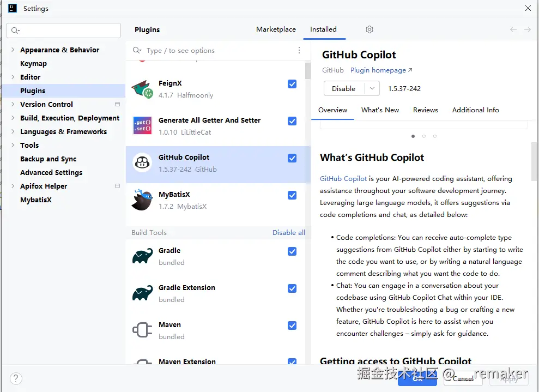Click the Apifox Helper project-level settings icon

click(117, 186)
